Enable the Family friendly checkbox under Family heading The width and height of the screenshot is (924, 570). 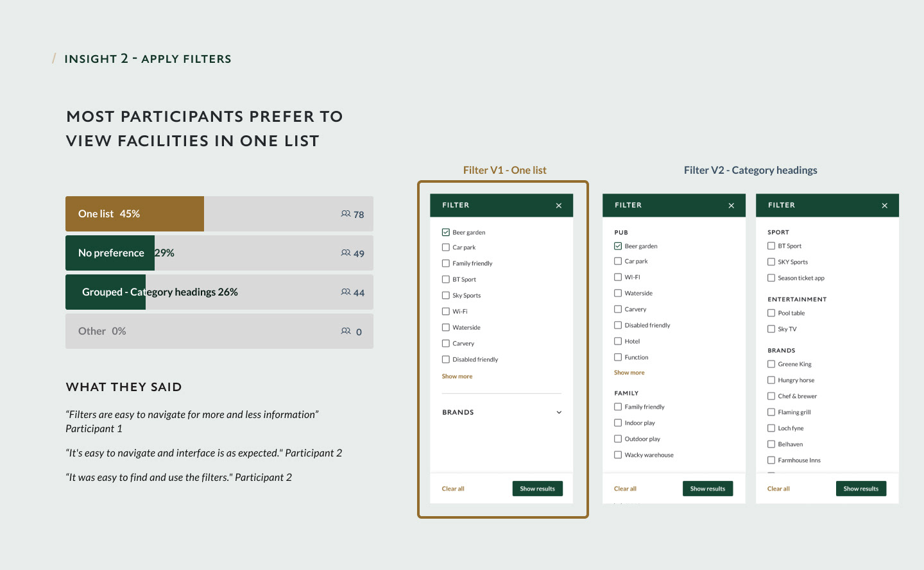(x=618, y=407)
